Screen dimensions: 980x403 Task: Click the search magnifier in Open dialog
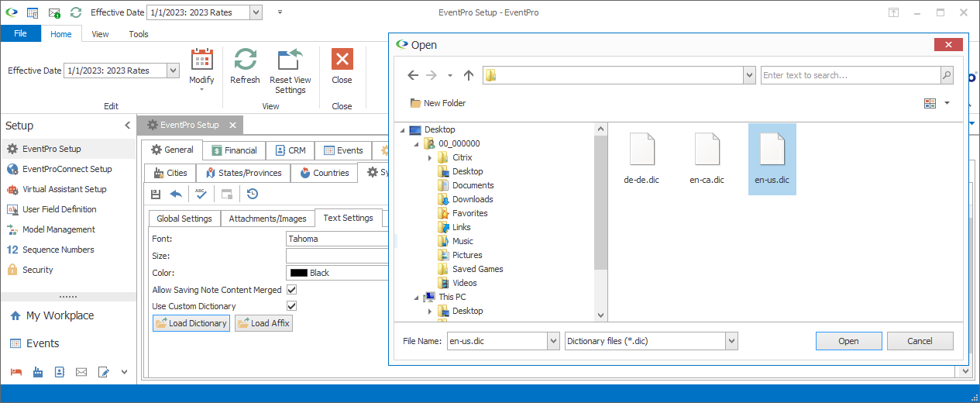[947, 75]
